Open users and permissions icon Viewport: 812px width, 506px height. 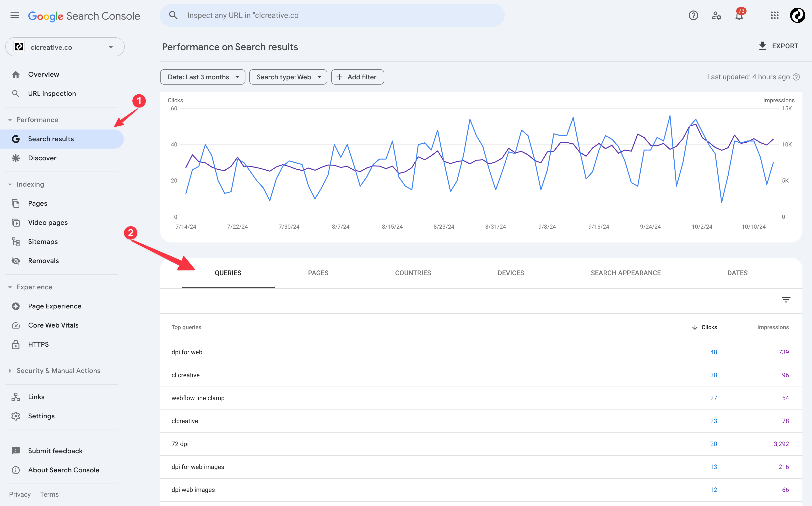(x=716, y=15)
